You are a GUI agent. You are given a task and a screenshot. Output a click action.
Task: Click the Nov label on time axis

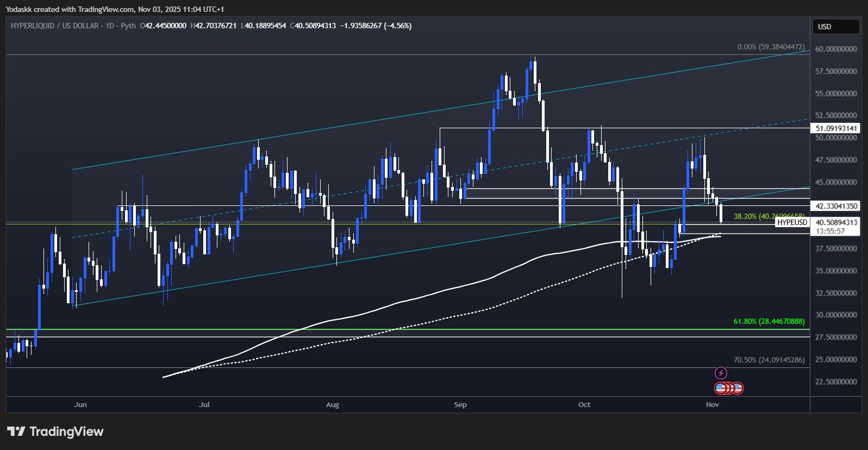pos(712,404)
